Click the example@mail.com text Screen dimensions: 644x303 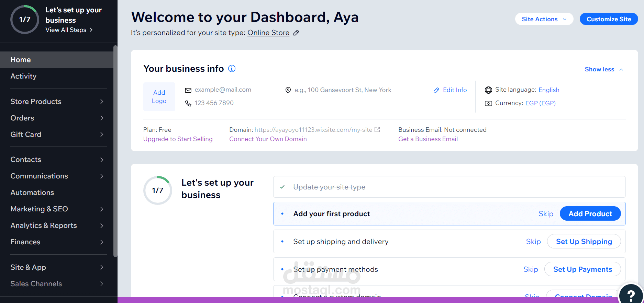(223, 90)
